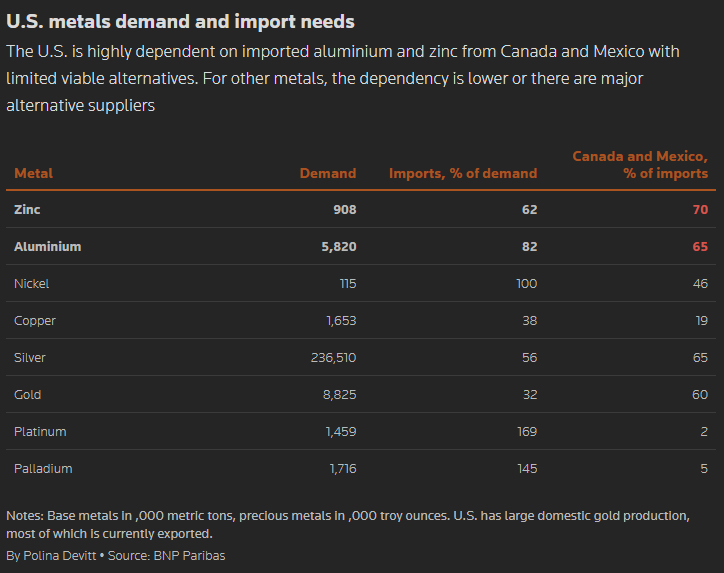Sort by the "Demand" column header

pos(327,173)
